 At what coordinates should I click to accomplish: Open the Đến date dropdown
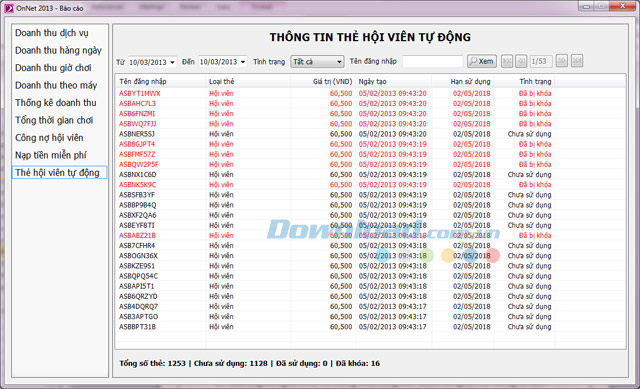point(243,62)
